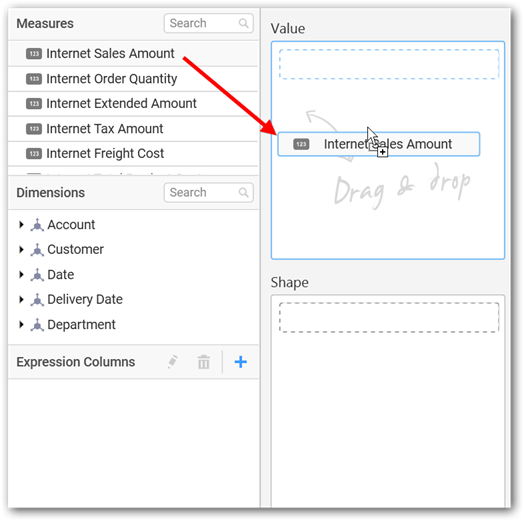Click the Measures search magnifier icon
524x521 pixels.
point(244,23)
